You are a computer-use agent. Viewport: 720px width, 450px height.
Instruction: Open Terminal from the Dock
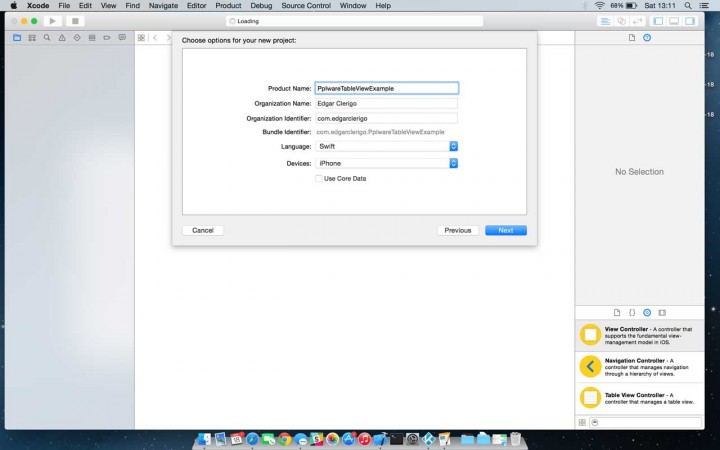[x=396, y=439]
